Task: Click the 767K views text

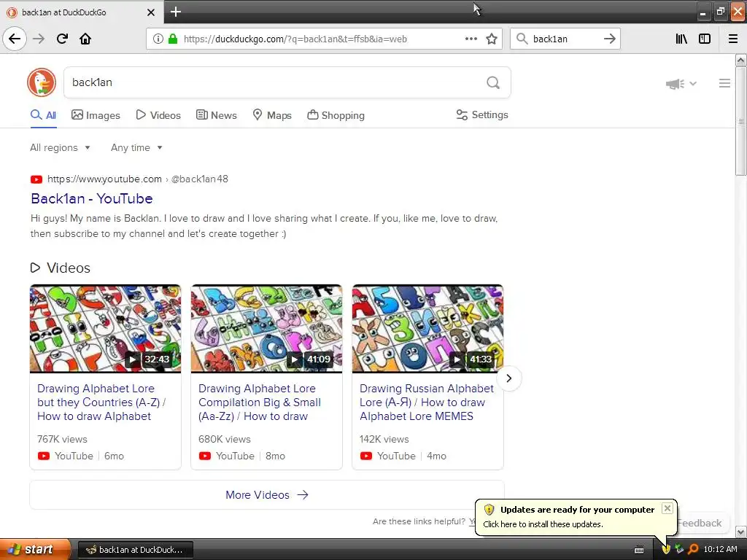Action: [x=63, y=439]
